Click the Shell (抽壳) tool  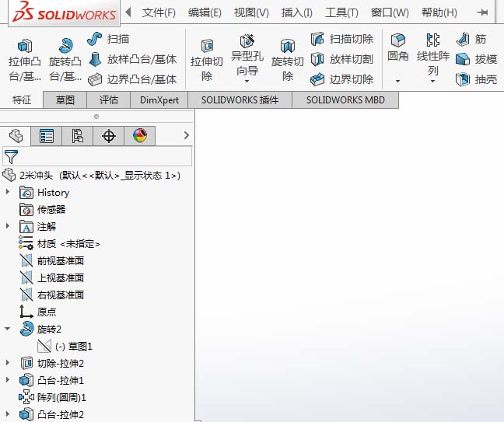point(477,79)
